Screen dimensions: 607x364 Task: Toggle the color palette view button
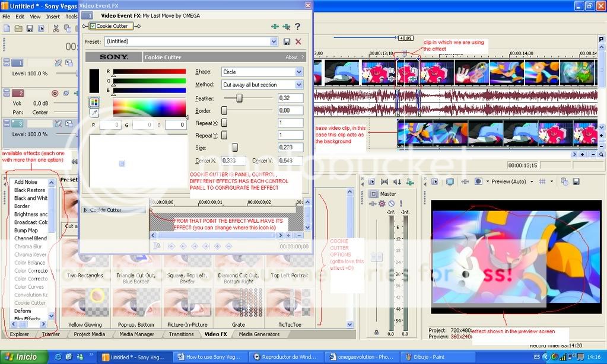click(x=94, y=102)
